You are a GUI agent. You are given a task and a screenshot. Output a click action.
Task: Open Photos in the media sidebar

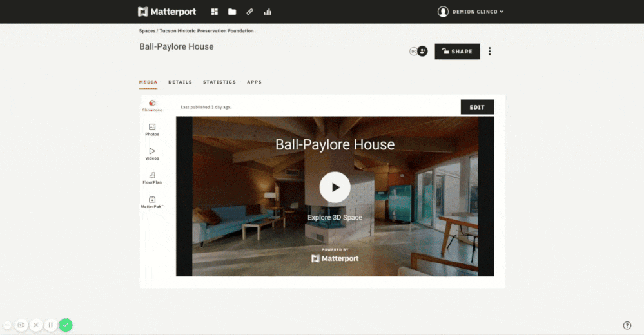click(x=152, y=129)
